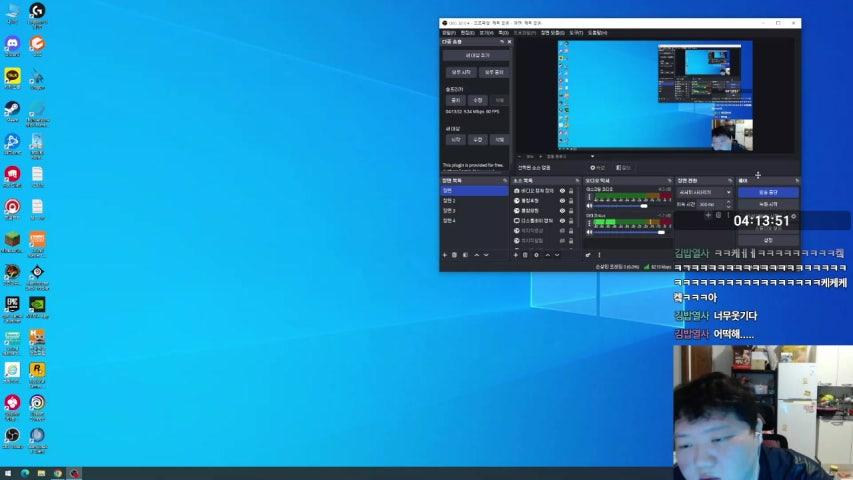Open the Edit menu in OBS menu bar
The image size is (853, 480).
tap(466, 33)
